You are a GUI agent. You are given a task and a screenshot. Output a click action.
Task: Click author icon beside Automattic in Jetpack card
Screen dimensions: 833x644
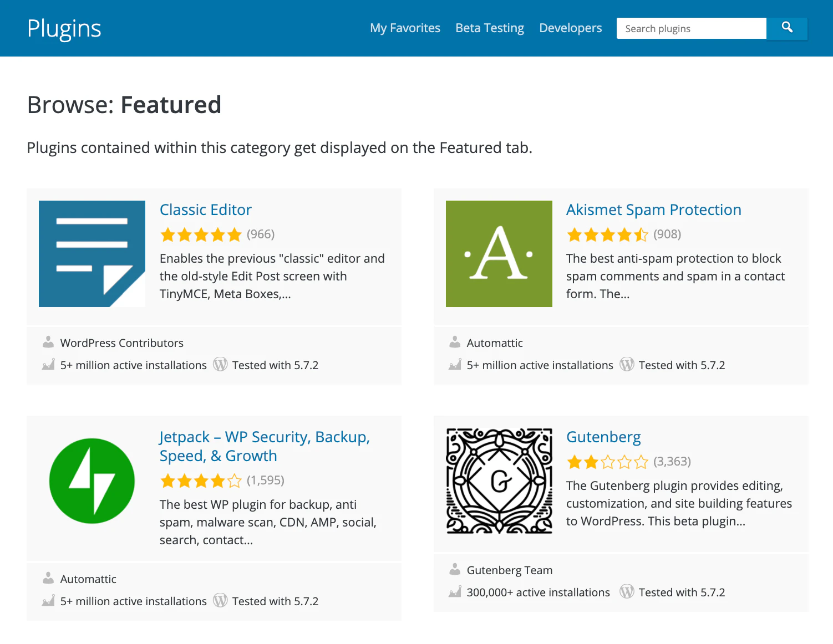(x=48, y=579)
